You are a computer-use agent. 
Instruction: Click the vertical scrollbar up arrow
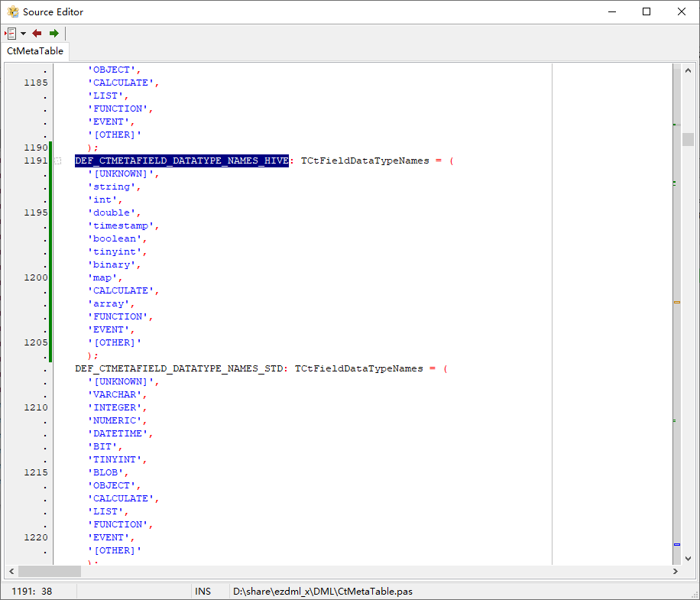[688, 70]
